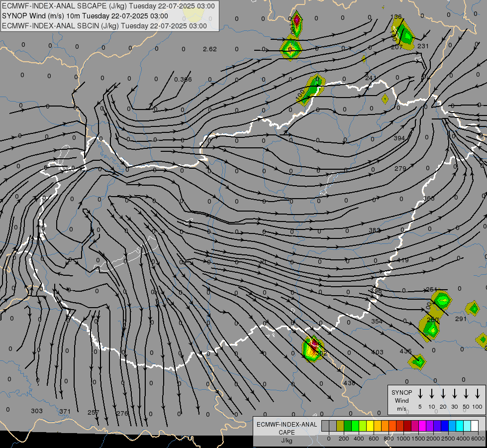Click the 10 m/s wind arrow in legend
487x448 pixels.
click(x=432, y=394)
